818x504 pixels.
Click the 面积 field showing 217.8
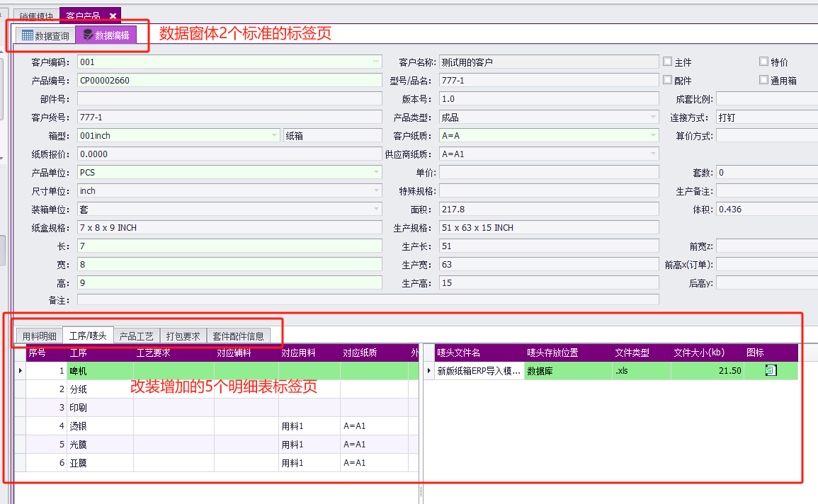point(549,209)
